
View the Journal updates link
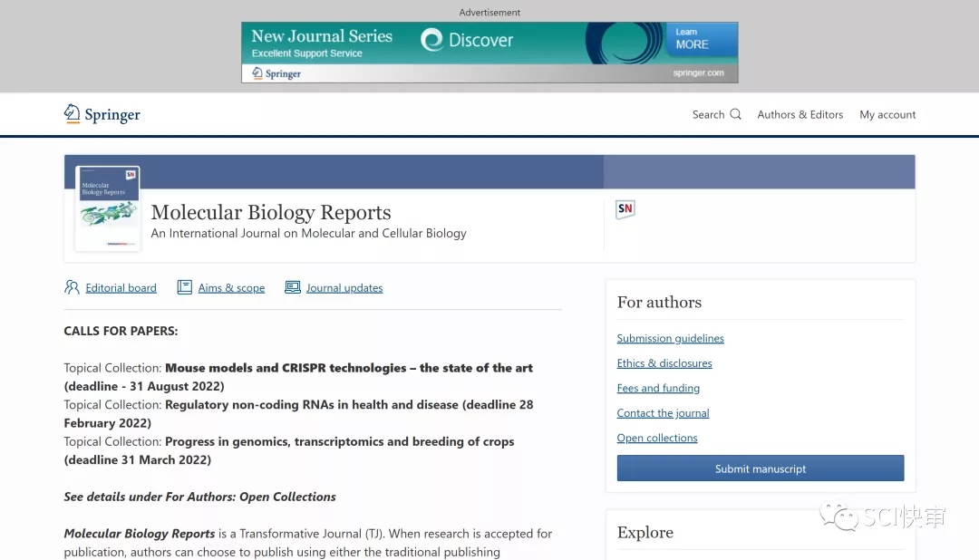tap(344, 288)
